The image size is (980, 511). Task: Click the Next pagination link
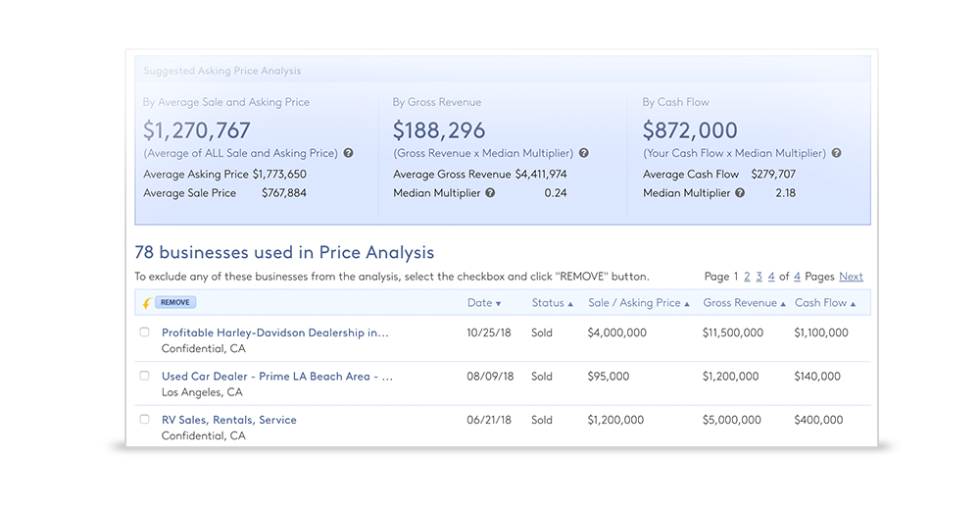click(851, 277)
